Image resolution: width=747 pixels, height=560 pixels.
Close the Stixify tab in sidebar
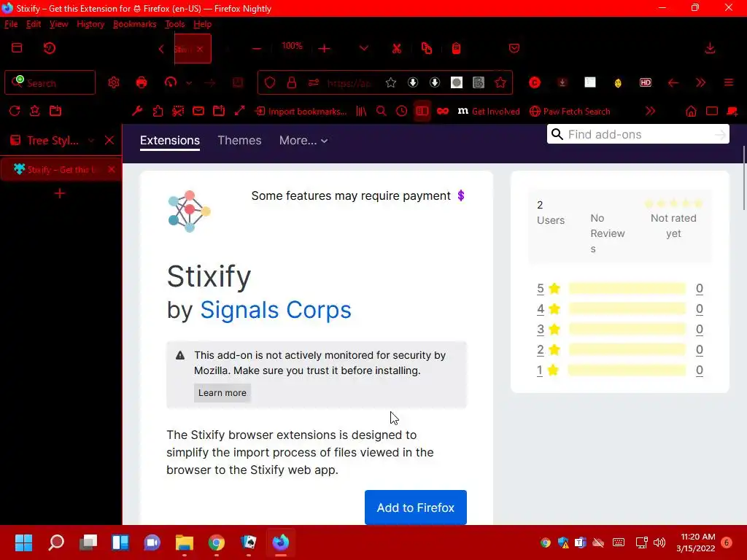[111, 169]
